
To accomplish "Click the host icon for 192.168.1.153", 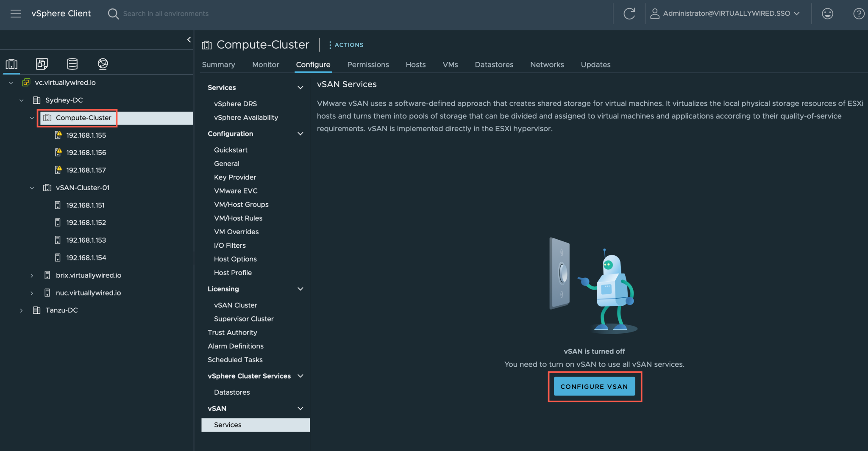I will click(x=58, y=240).
